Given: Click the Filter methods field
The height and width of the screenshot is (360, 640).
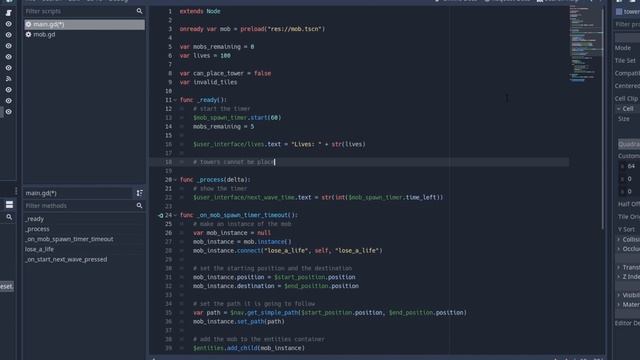Looking at the screenshot, I should (84, 206).
